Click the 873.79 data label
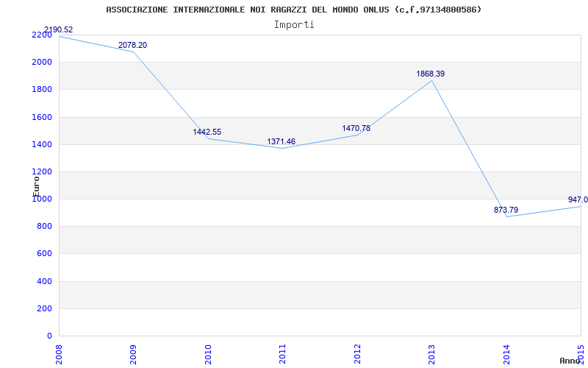Screen dimensions: 588x368 tap(506, 210)
